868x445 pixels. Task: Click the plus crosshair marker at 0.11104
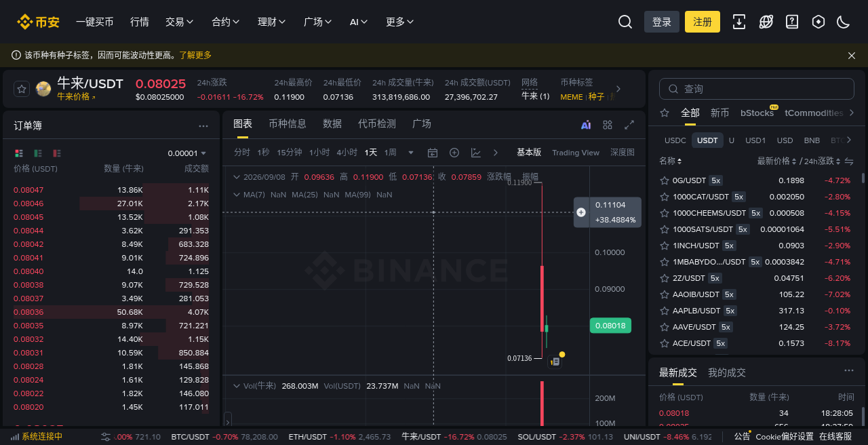(x=581, y=212)
